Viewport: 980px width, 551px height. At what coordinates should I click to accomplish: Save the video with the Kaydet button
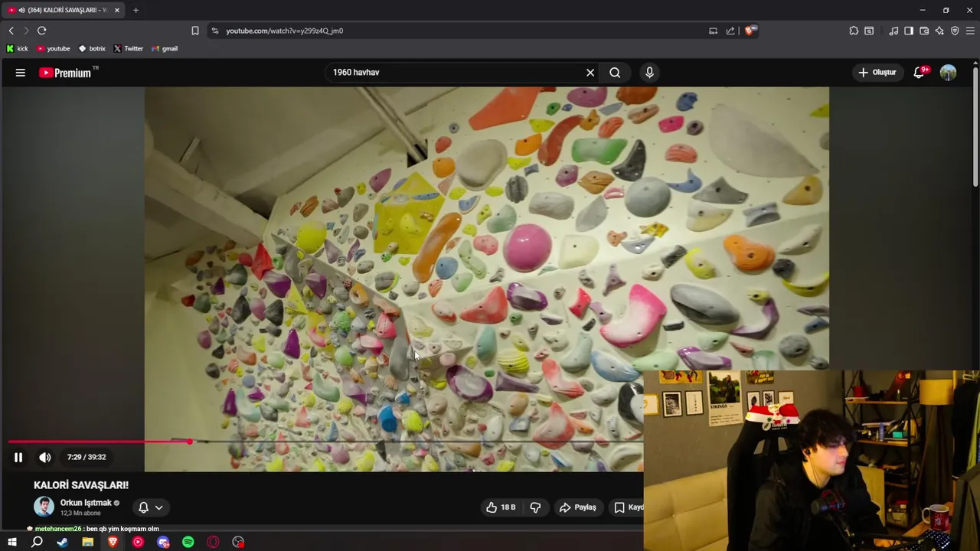[x=628, y=507]
